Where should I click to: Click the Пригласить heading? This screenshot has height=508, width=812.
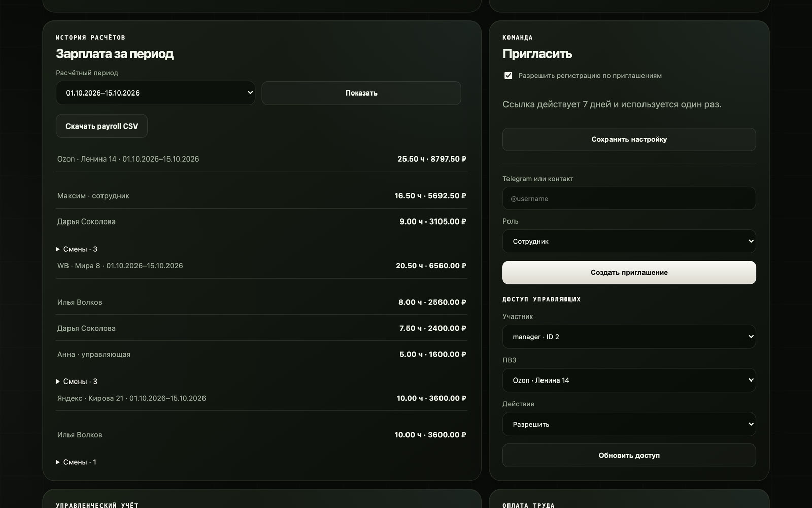pos(537,54)
